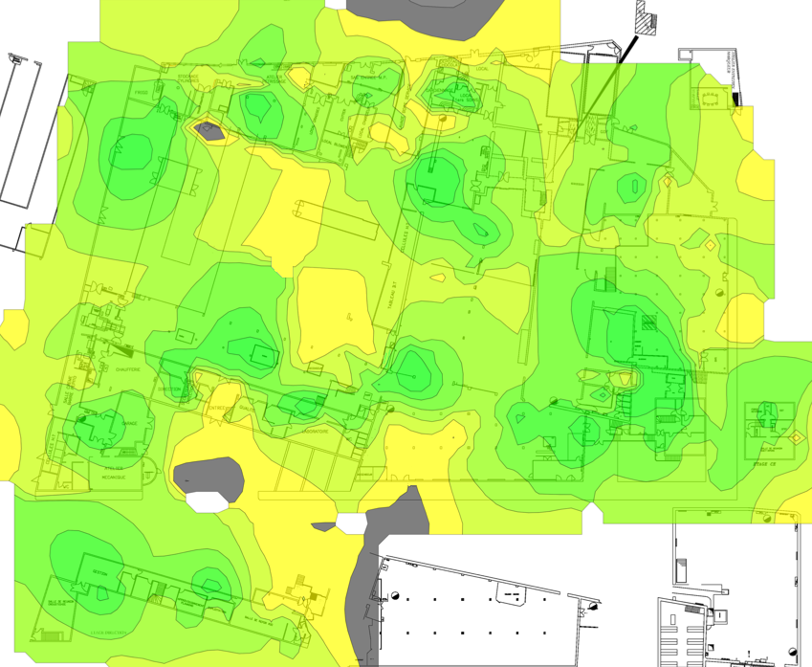Click the vertical TABLEAU BT label
Image resolution: width=812 pixels, height=667 pixels.
[391, 298]
